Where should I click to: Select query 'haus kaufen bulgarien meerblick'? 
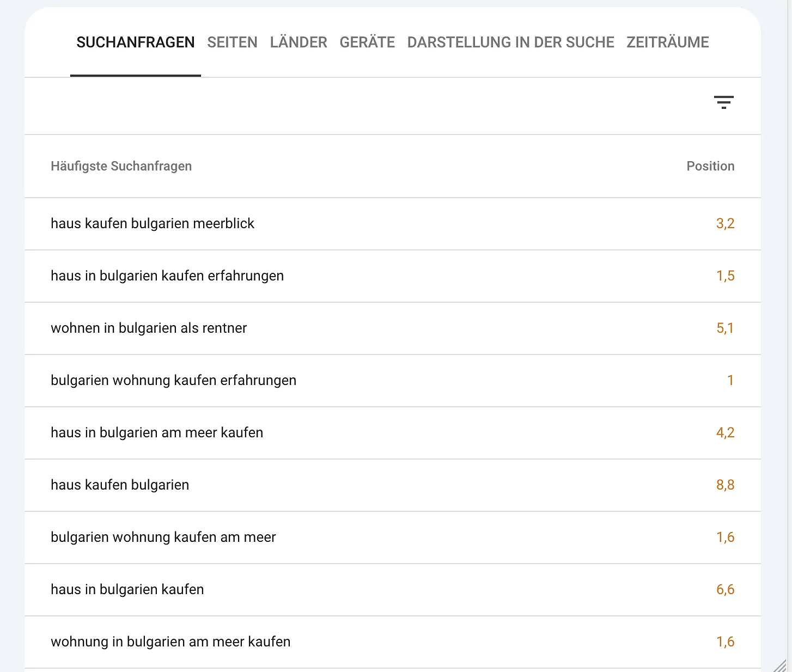pyautogui.click(x=153, y=224)
